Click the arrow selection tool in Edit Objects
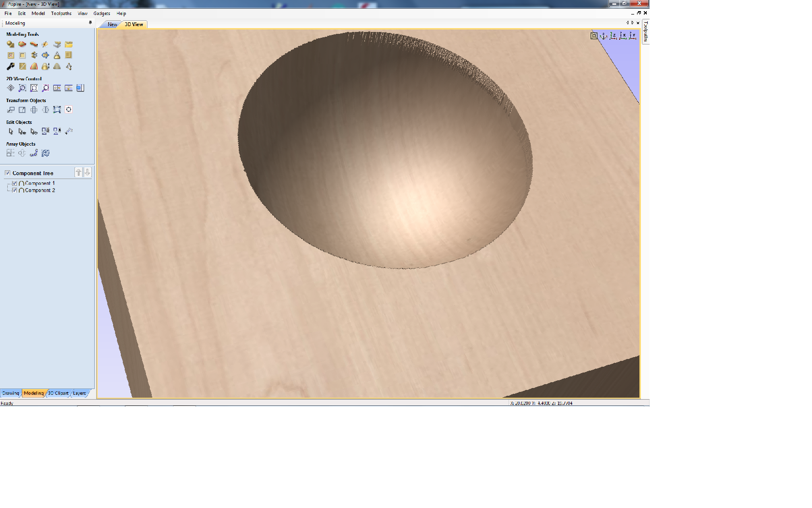Viewport: 812px width, 508px height. pos(11,131)
